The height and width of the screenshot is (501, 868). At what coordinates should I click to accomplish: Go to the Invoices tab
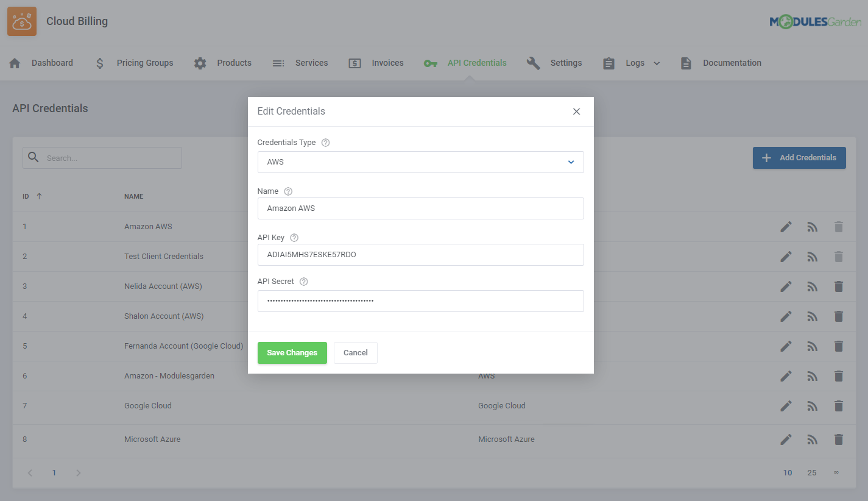pos(376,63)
